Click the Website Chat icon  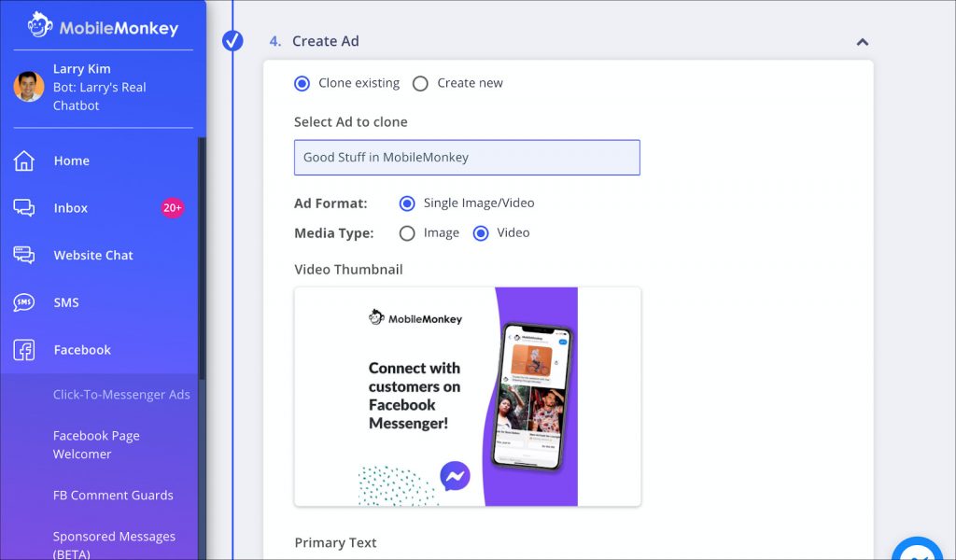23,255
